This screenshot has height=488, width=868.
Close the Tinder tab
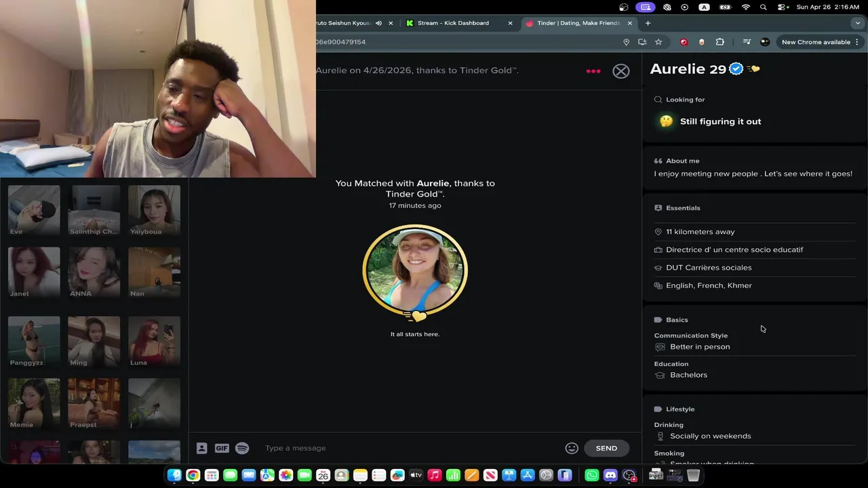(629, 23)
